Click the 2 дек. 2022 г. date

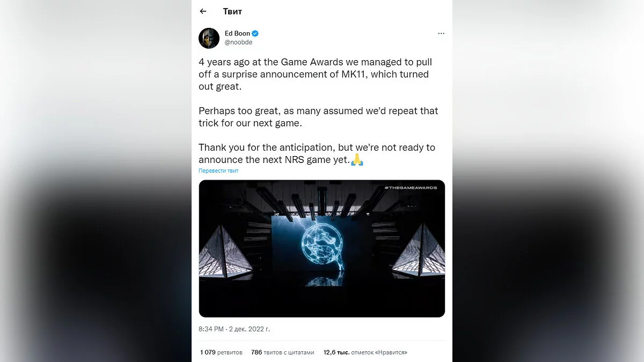250,329
